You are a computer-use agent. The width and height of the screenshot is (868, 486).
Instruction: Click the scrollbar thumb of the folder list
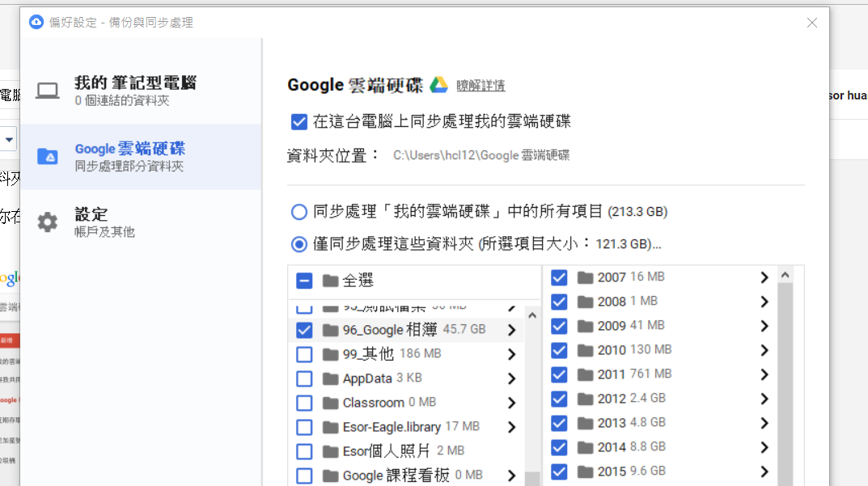pos(532,479)
